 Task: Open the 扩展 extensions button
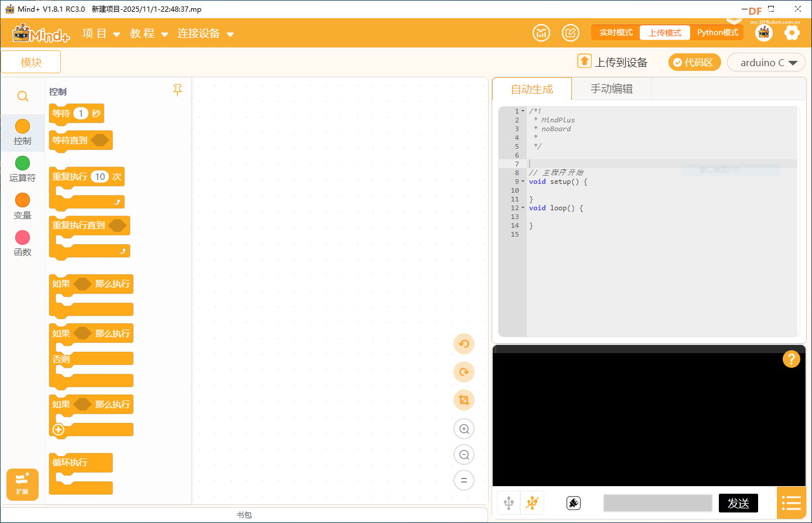click(x=22, y=484)
